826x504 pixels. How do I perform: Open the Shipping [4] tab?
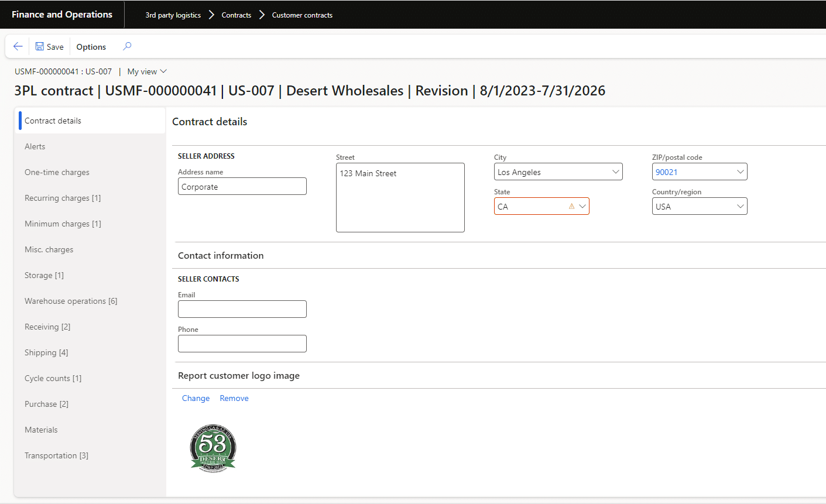[x=90, y=352]
